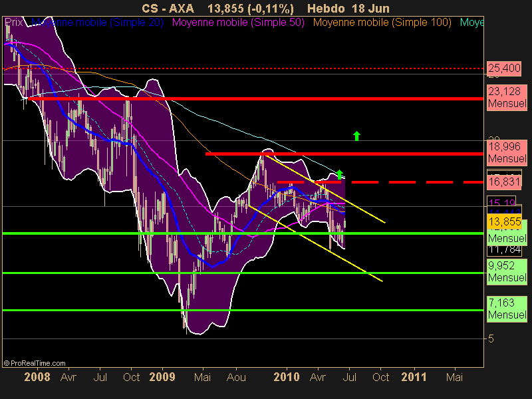532x399 pixels.
Task: Select the Moyenne mobile (Simple 50) legend
Action: click(238, 23)
